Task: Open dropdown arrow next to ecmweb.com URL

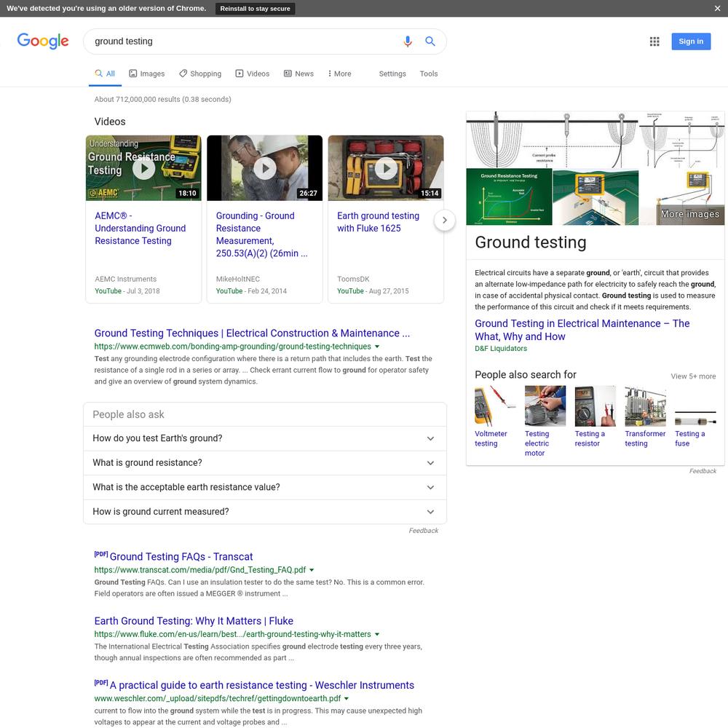Action: click(x=377, y=347)
